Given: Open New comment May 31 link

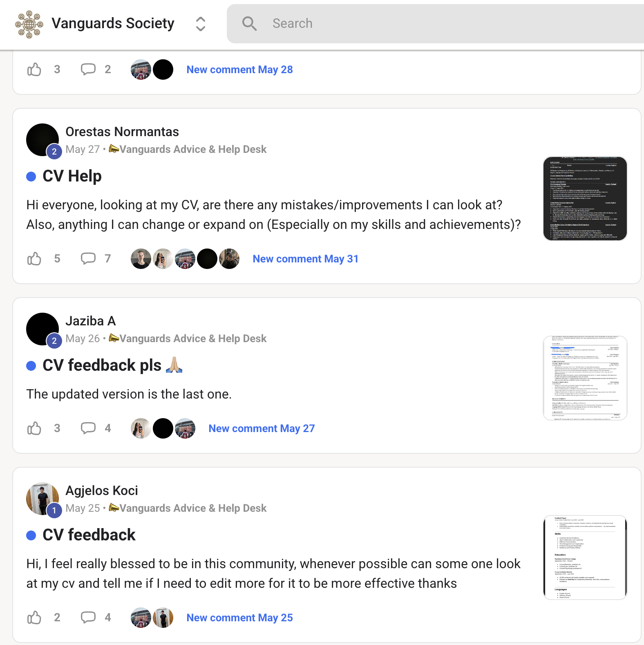Looking at the screenshot, I should pyautogui.click(x=306, y=259).
